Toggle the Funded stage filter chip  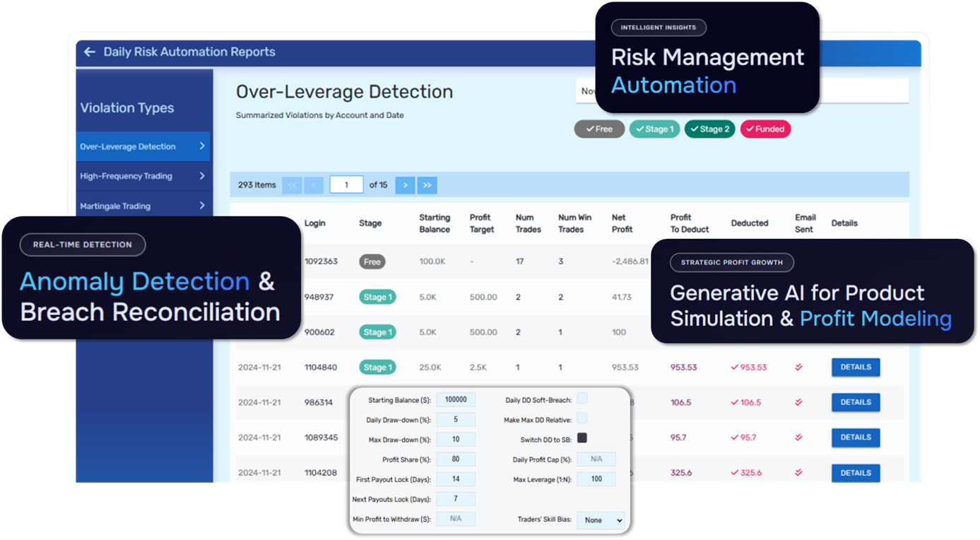click(x=765, y=129)
